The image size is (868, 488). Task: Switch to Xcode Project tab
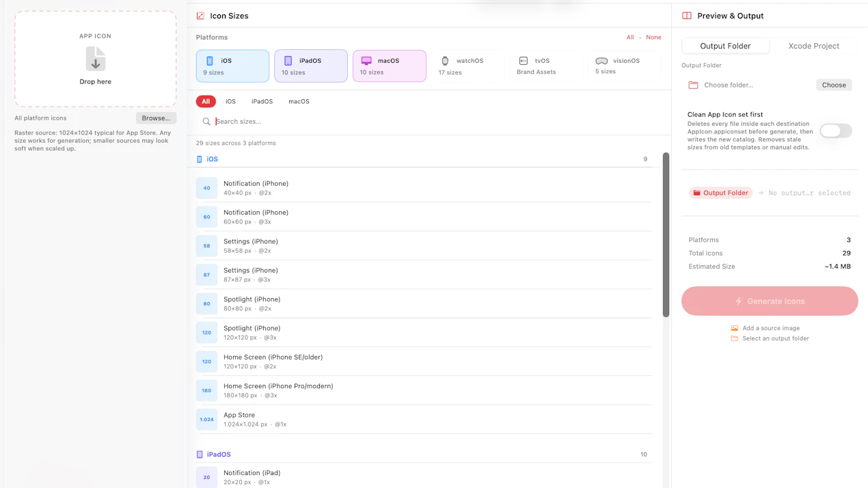click(813, 46)
